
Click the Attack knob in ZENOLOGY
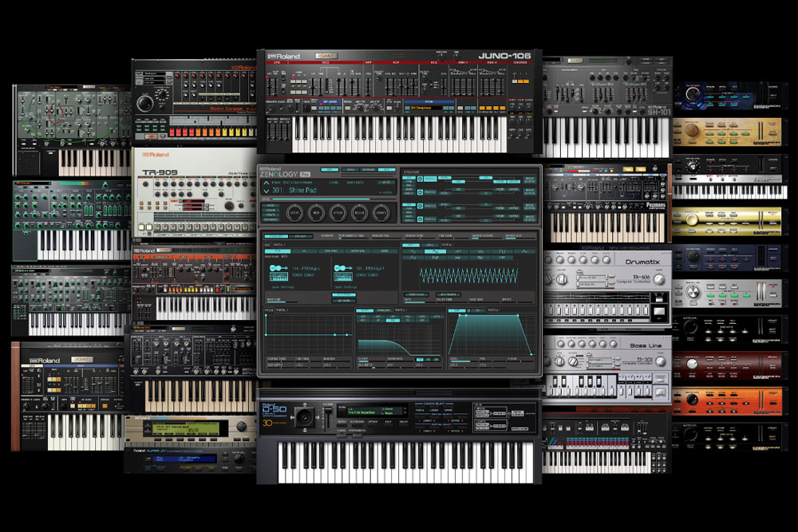coord(338,213)
